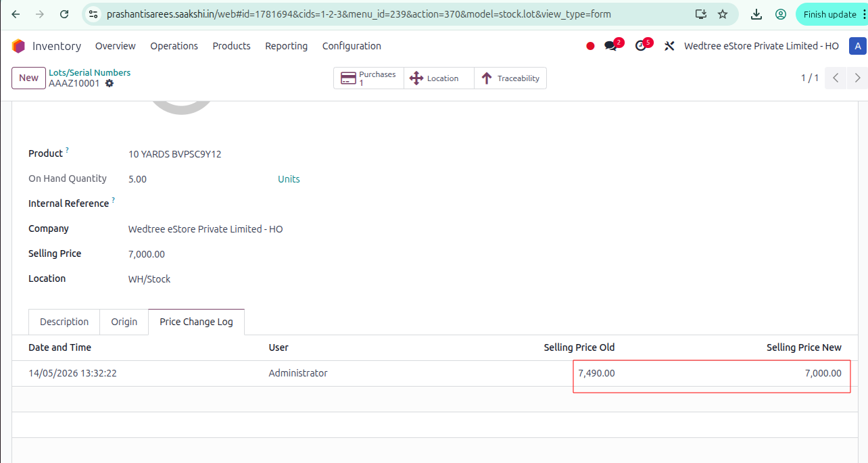Click log date 14/05/2026 13:32:22

coord(72,373)
